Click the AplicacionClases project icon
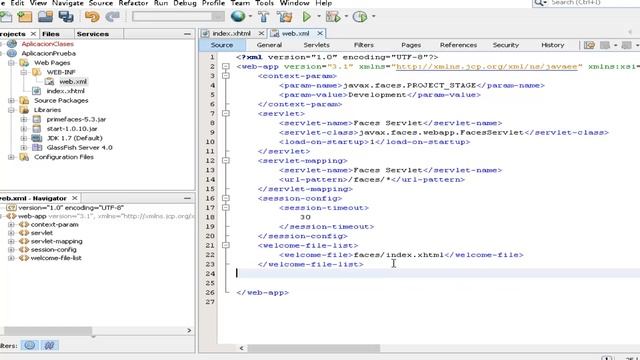 point(12,44)
